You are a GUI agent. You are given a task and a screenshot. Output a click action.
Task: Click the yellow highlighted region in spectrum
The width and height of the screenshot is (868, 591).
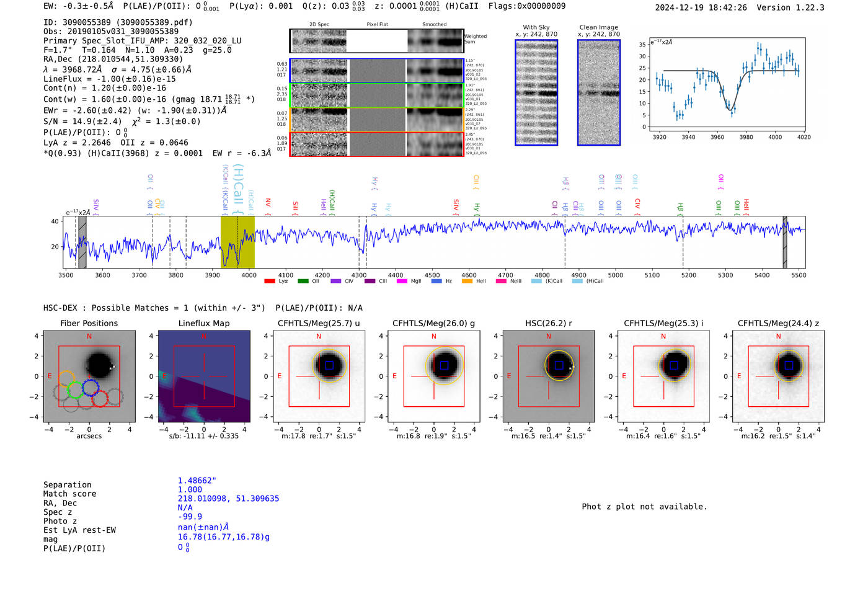tap(237, 242)
